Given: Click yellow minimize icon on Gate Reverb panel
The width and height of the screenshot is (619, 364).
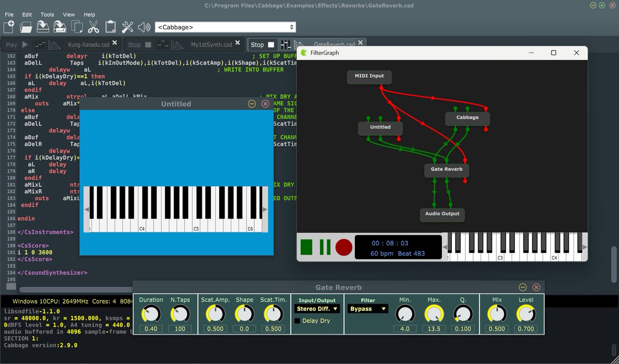Looking at the screenshot, I should [523, 287].
